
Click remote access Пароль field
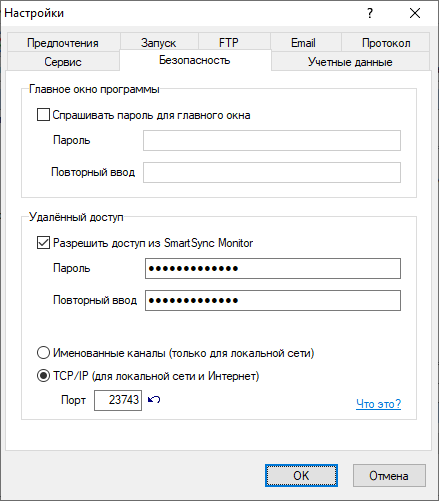(273, 268)
